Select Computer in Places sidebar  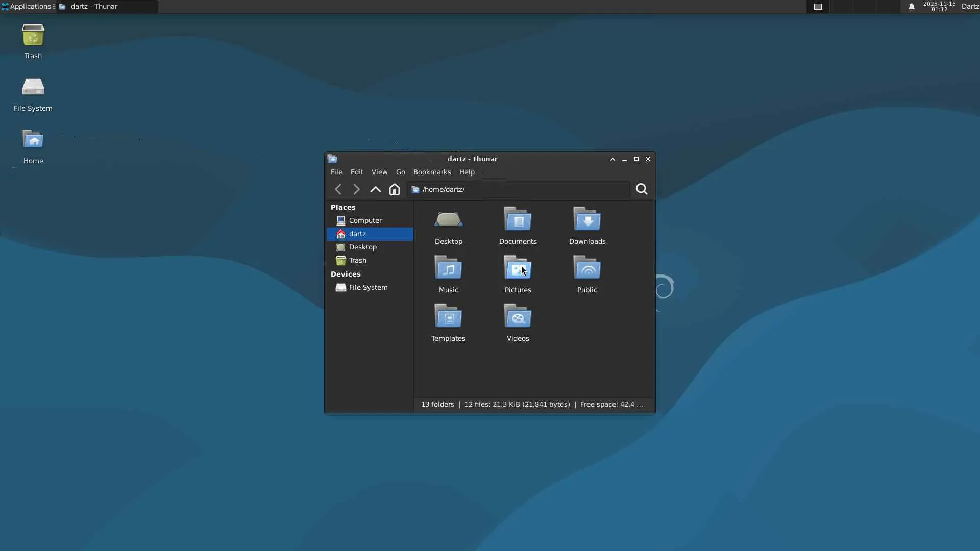click(365, 220)
